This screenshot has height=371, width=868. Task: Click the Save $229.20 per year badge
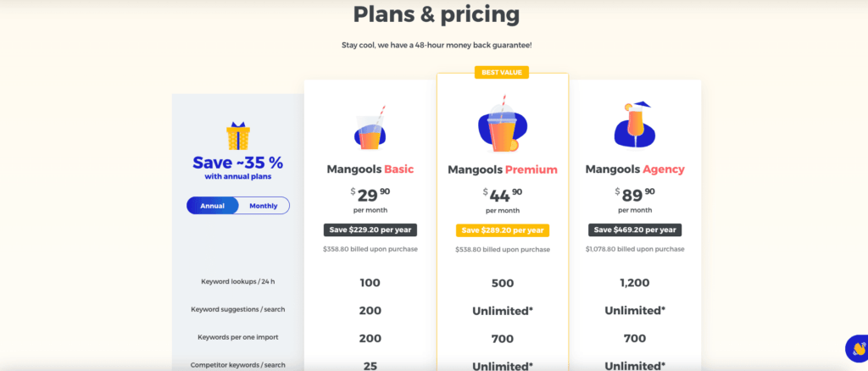pos(370,230)
